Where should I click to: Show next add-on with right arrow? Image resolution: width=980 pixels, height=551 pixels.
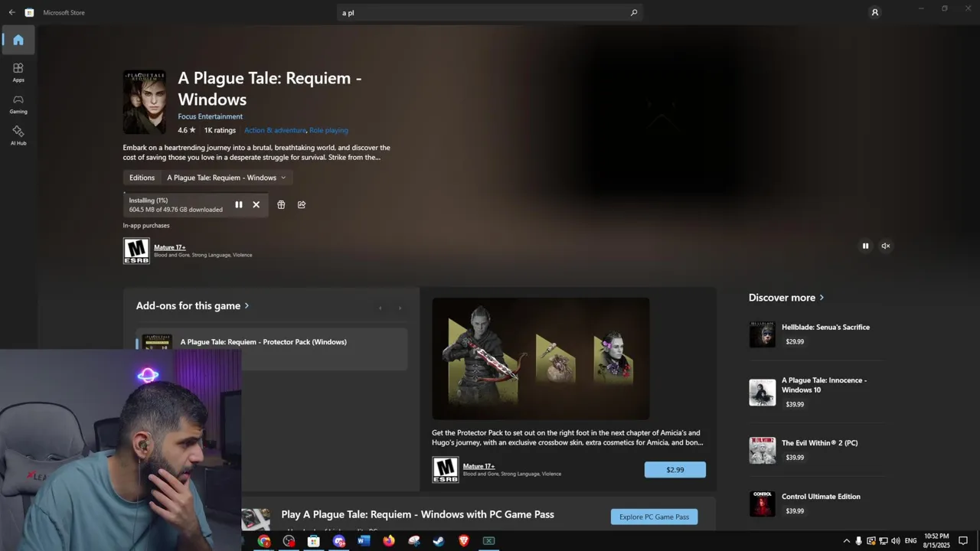(400, 308)
